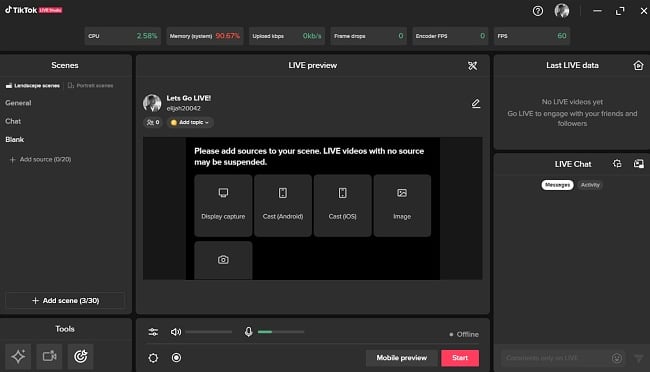Open the help question mark icon

[538, 11]
